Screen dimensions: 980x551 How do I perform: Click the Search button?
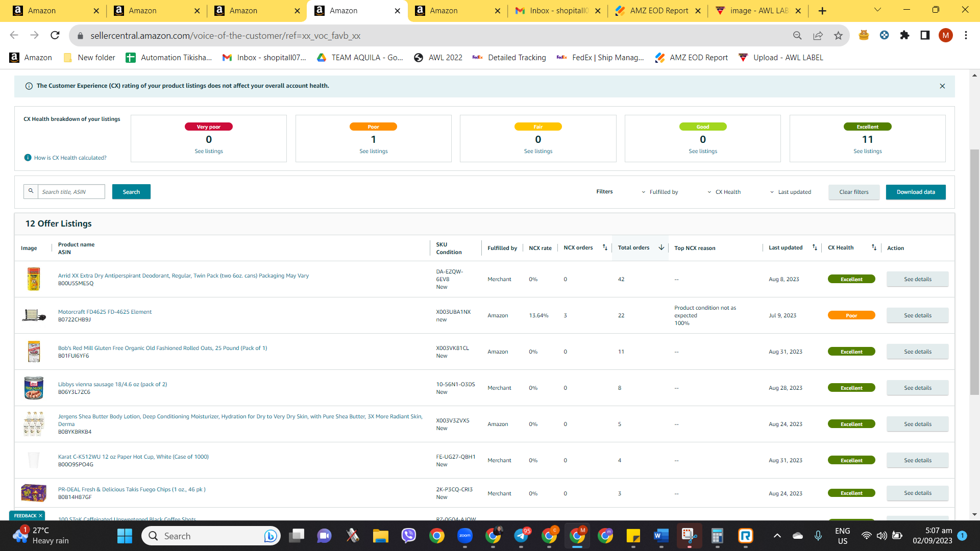click(x=131, y=192)
